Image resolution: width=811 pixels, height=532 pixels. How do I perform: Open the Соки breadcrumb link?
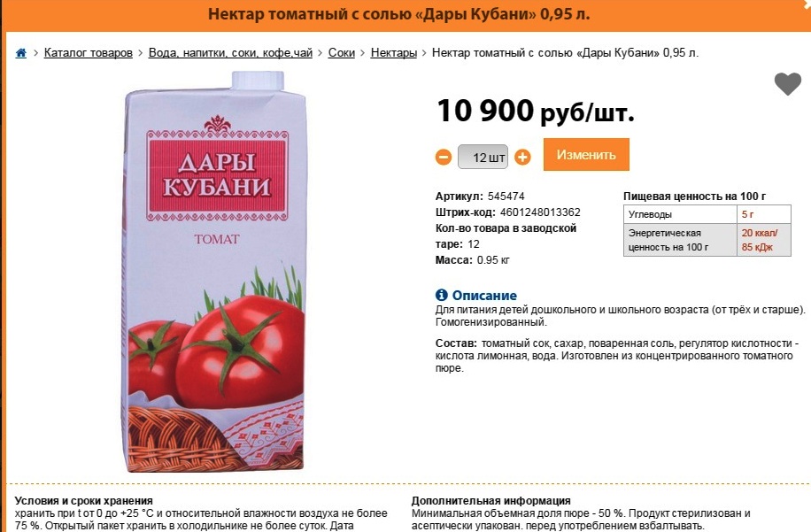pyautogui.click(x=342, y=53)
